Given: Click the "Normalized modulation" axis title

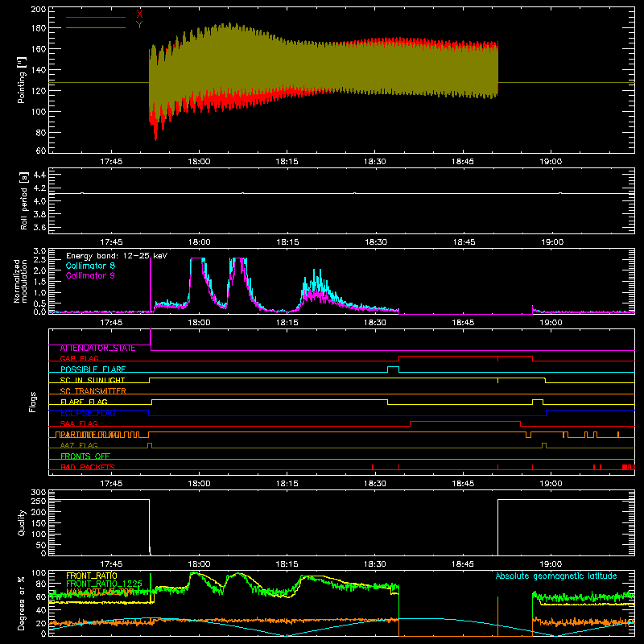Looking at the screenshot, I should (21, 281).
